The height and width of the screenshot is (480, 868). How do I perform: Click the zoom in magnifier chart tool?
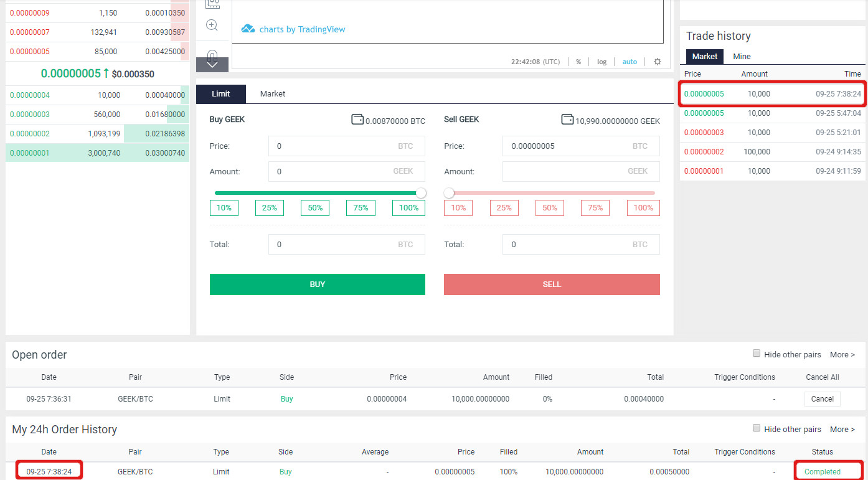[212, 26]
